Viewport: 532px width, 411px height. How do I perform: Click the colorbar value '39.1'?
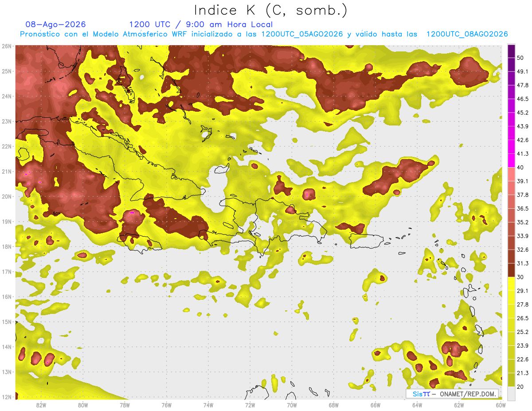pos(523,181)
